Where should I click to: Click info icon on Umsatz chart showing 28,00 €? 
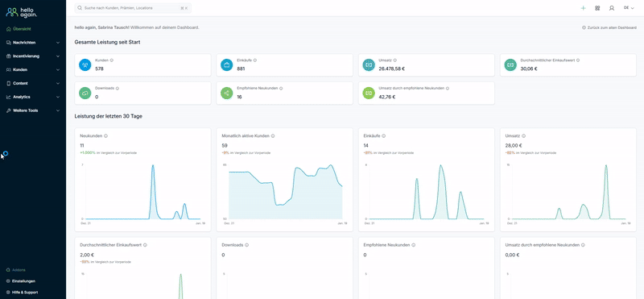[524, 135]
